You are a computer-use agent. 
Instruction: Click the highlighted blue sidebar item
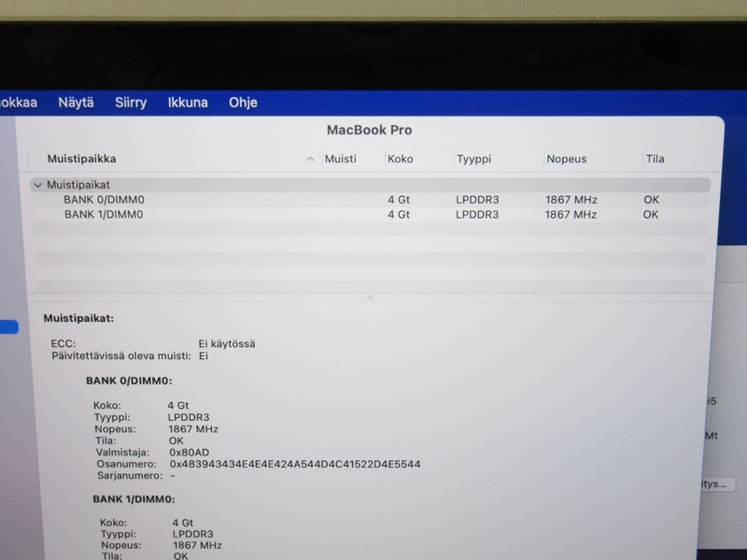(9, 328)
